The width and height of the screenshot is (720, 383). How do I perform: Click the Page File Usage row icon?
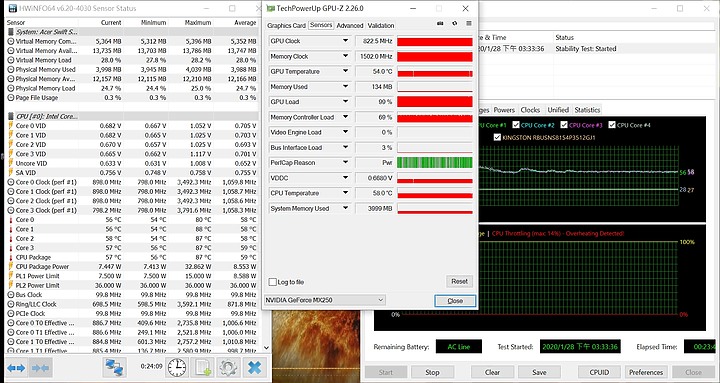[x=11, y=98]
